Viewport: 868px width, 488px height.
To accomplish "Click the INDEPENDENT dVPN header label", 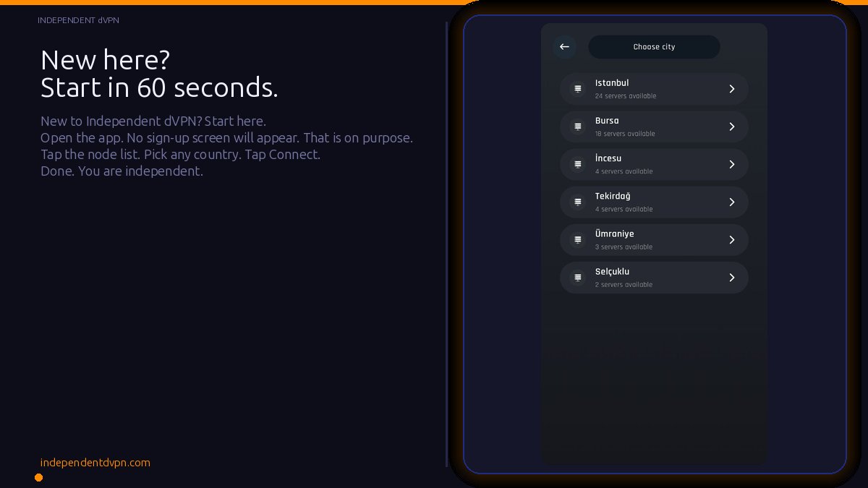I will click(x=78, y=20).
